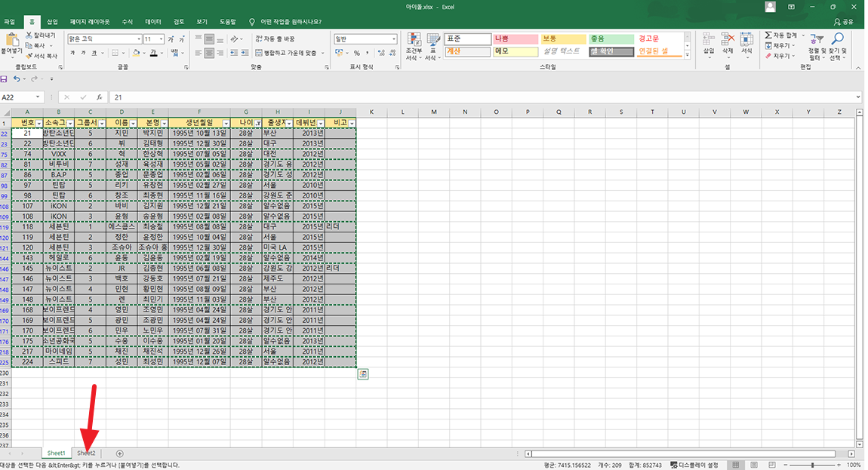The width and height of the screenshot is (868, 470).
Task: Click the paste options icon below the table
Action: click(x=362, y=374)
